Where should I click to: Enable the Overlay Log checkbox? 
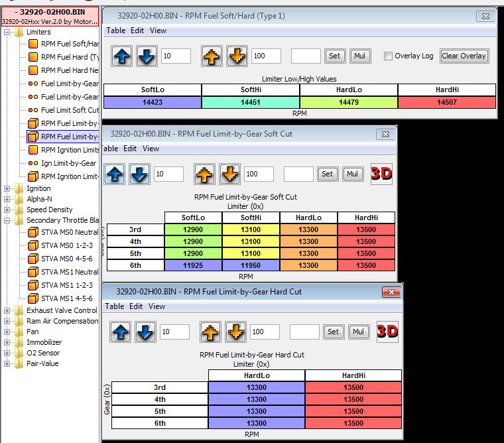click(388, 56)
